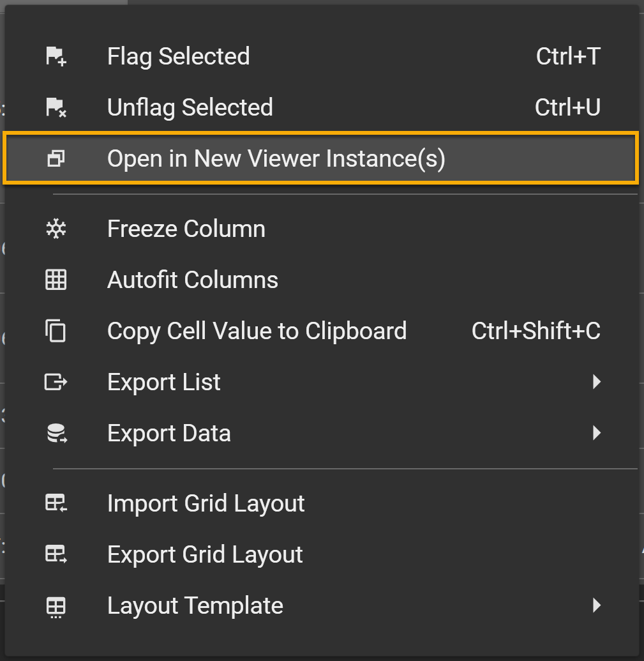This screenshot has height=661, width=644.
Task: Click the export arrow icon beside Export List
Action: [56, 383]
